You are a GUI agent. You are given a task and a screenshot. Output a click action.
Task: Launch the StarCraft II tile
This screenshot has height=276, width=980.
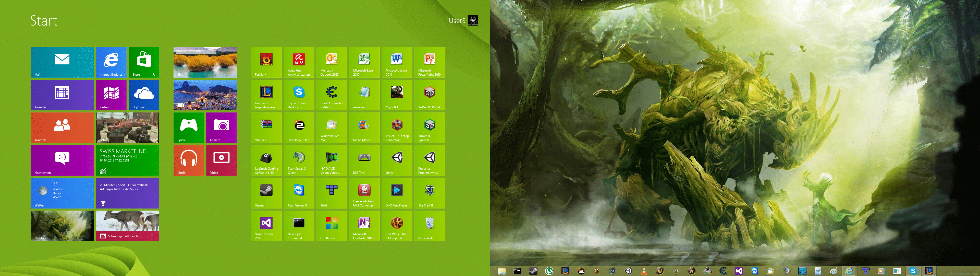click(x=430, y=193)
